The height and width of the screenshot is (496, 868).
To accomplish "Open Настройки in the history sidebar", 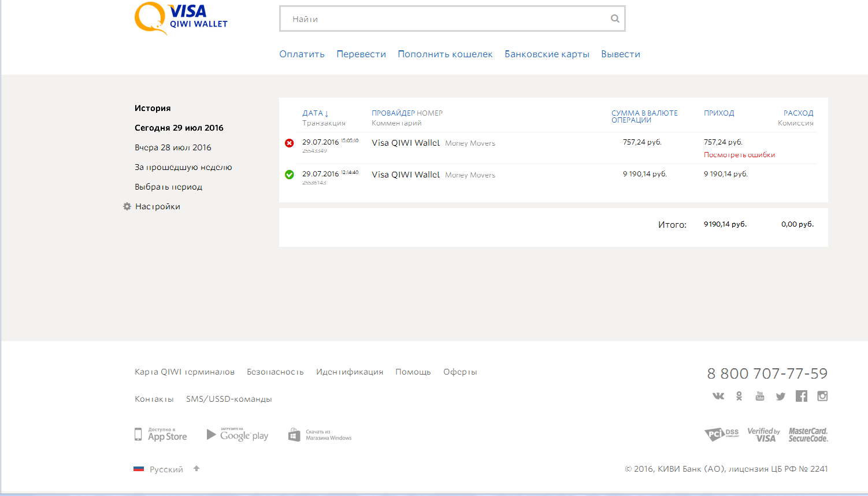I will pos(157,206).
